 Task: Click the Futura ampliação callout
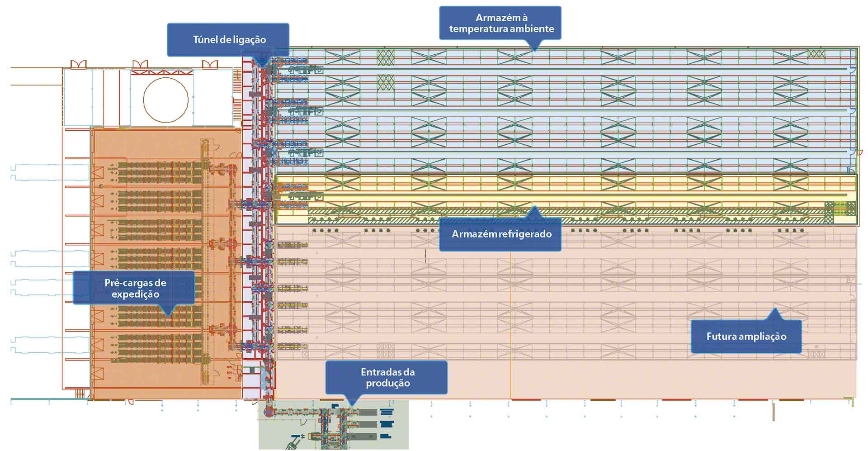[746, 337]
